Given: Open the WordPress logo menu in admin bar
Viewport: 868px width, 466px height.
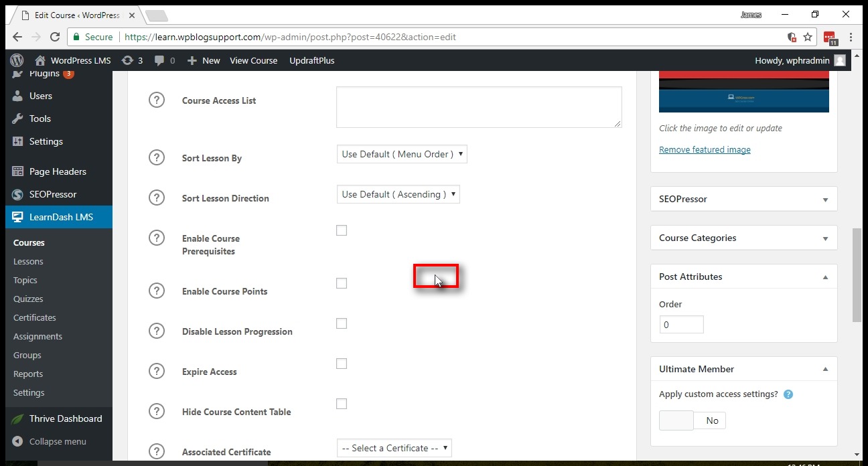Looking at the screenshot, I should point(17,60).
